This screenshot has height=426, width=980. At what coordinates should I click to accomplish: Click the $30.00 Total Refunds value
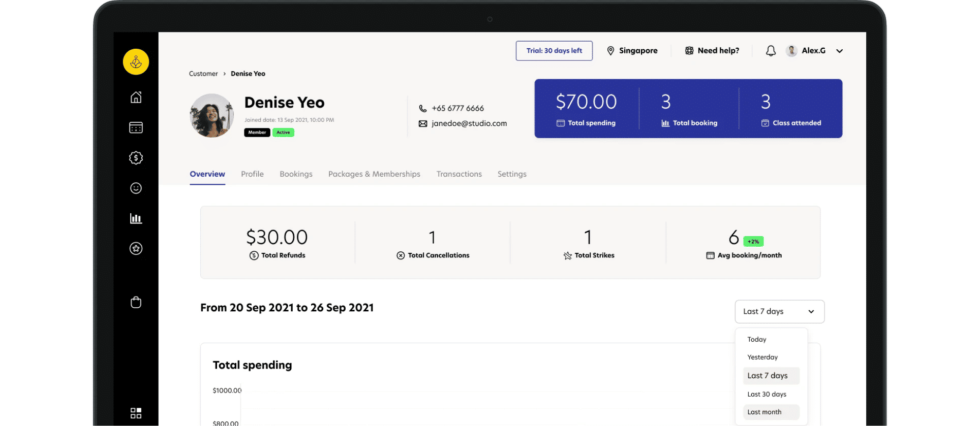point(277,237)
